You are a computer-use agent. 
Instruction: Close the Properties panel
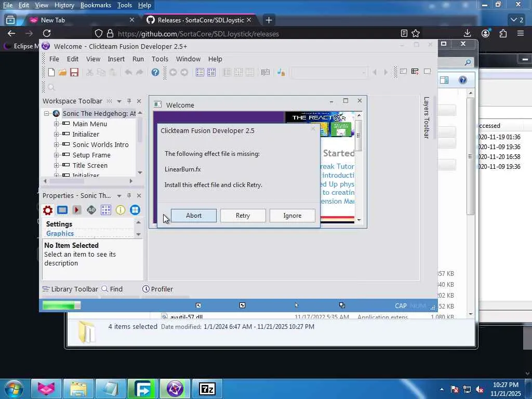point(139,195)
